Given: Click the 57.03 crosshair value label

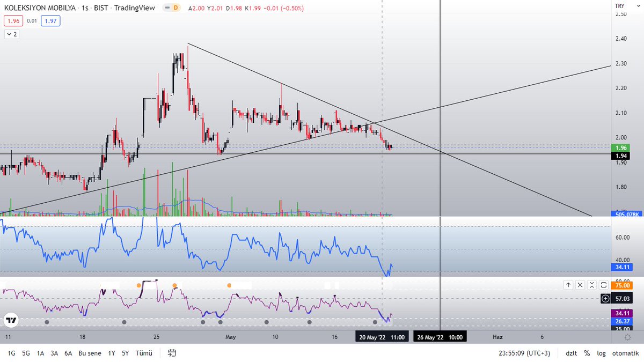Looking at the screenshot, I should pos(621,298).
